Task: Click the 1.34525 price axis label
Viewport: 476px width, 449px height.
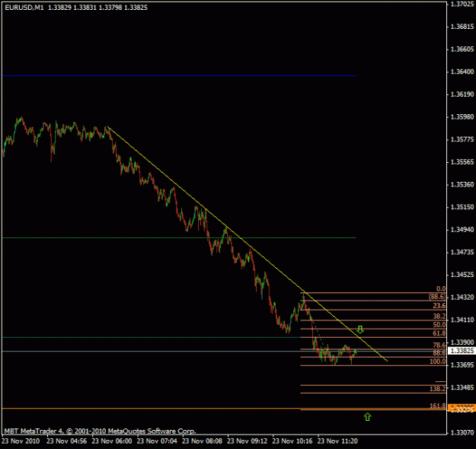Action: [462, 275]
